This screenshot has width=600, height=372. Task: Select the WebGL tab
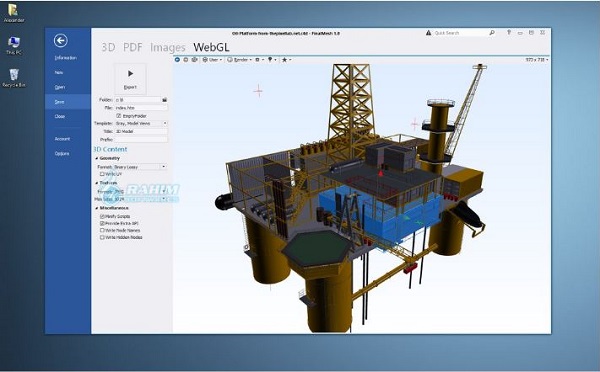[211, 47]
